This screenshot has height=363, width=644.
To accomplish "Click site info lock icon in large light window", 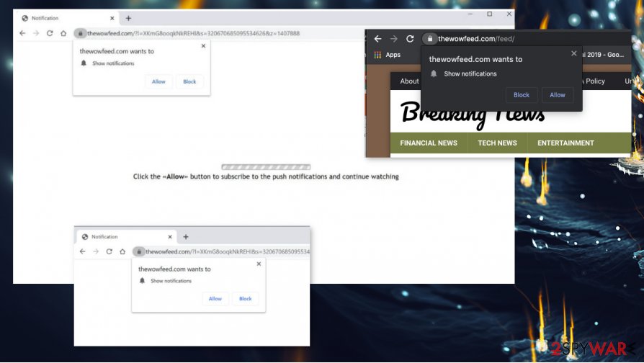I will tap(80, 33).
